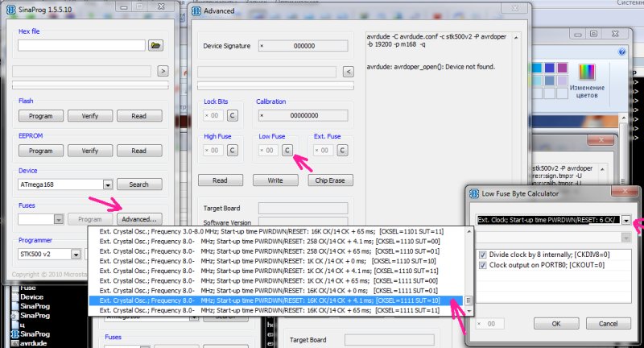Select option CKSEL=1110 SUT=11
The width and height of the screenshot is (644, 348).
pos(276,271)
